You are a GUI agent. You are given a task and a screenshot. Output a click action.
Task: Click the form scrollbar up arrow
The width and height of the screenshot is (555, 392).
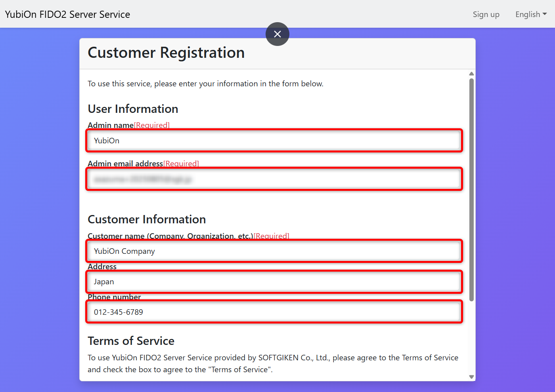471,74
